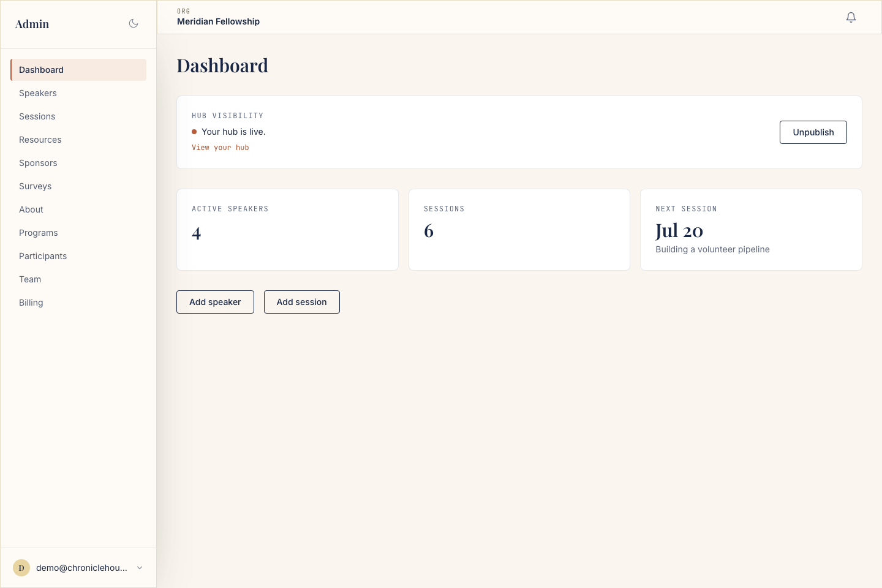
Task: Click the Add speaker button
Action: (215, 302)
